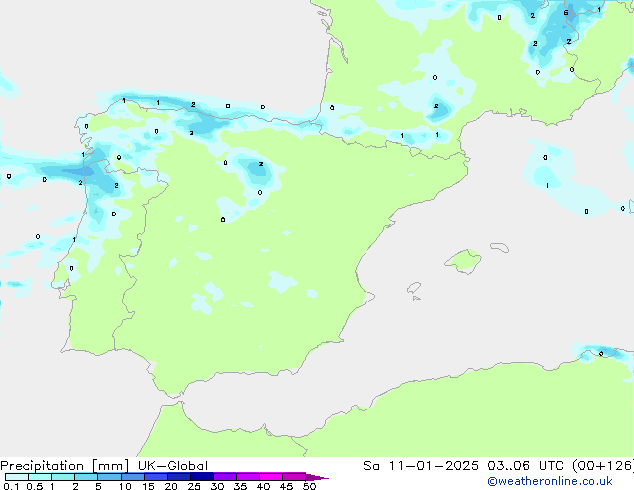
Task: Pick the 10–15 mm blue legend swatch
Action: pos(132,477)
